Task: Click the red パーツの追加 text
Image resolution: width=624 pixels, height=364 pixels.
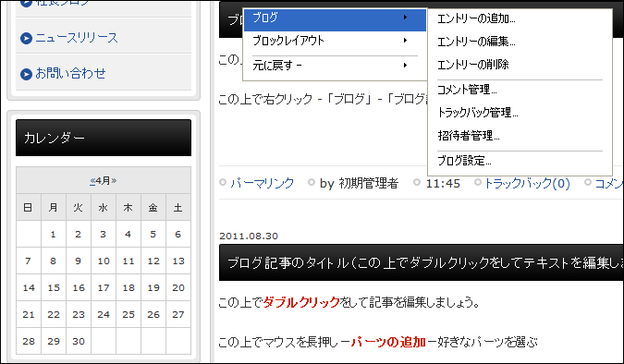Action: [388, 342]
